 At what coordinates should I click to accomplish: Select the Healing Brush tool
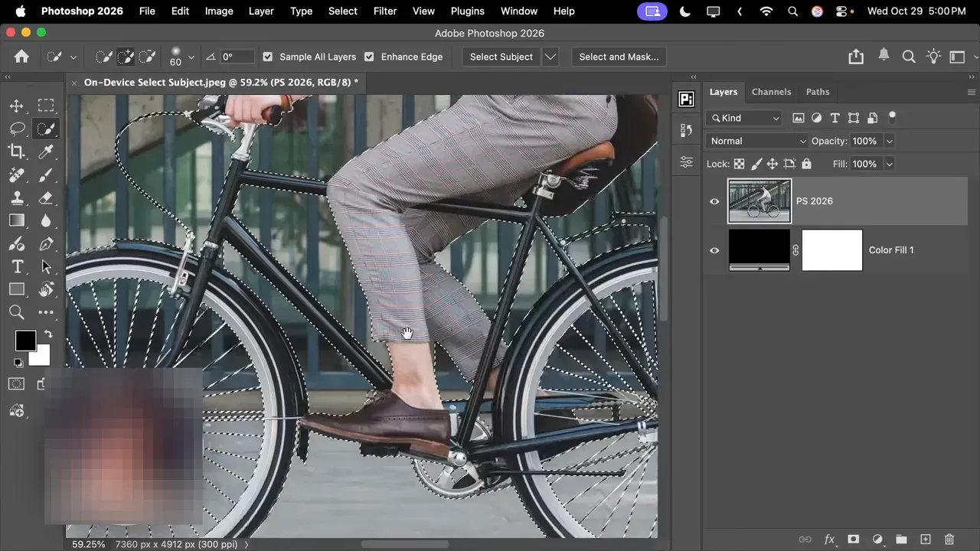click(x=18, y=174)
